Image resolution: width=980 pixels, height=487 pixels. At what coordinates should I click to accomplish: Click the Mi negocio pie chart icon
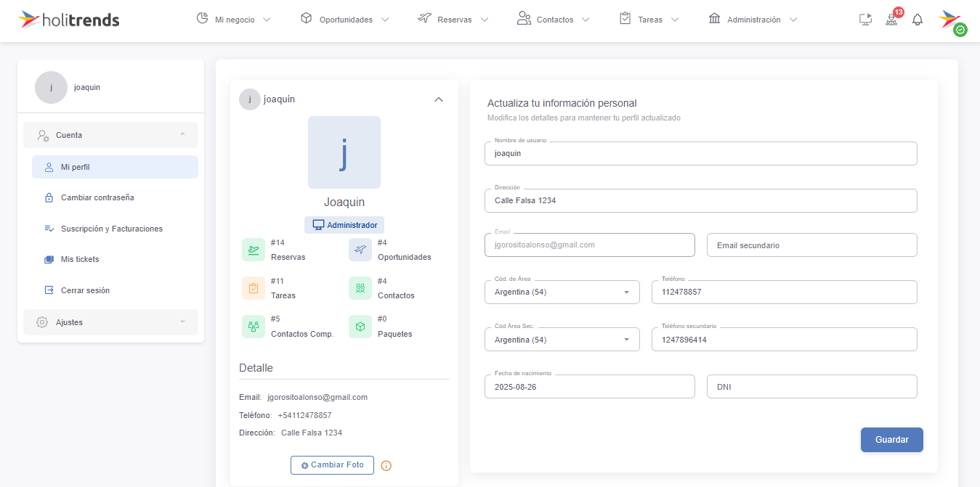(x=203, y=19)
